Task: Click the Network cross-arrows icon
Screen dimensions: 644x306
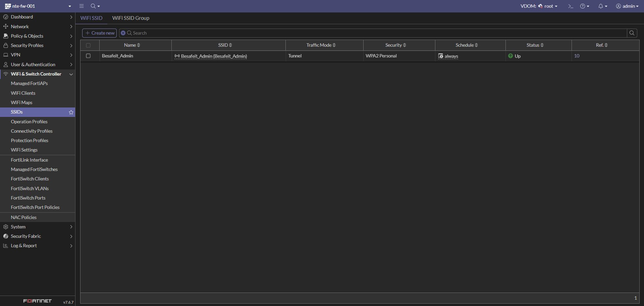Action: tap(6, 26)
